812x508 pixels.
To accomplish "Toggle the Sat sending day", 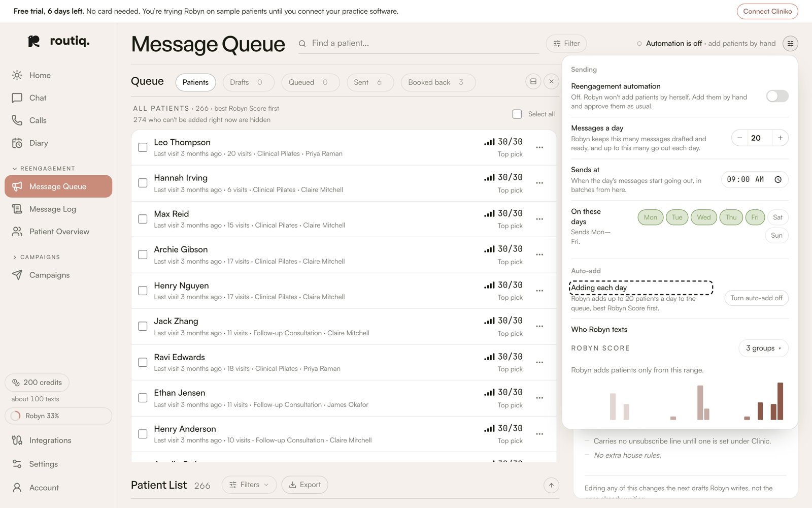I will pos(777,217).
